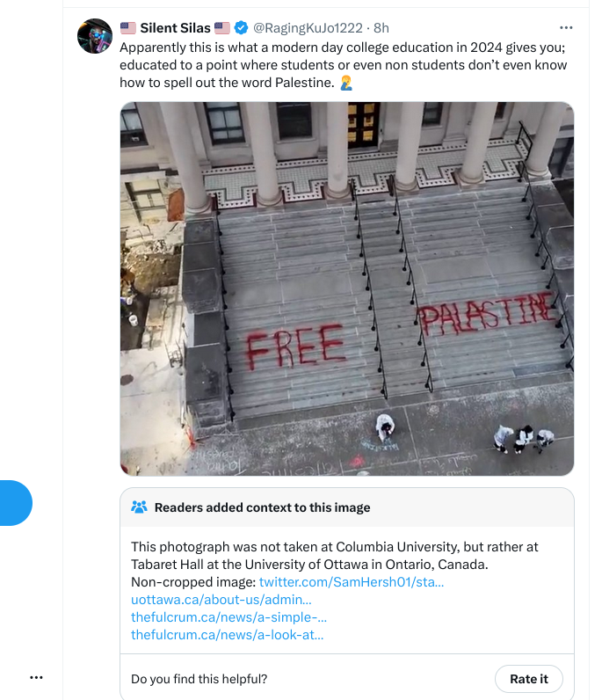602x700 pixels.
Task: Open the sidebar three-dot more menu
Action: (36, 677)
